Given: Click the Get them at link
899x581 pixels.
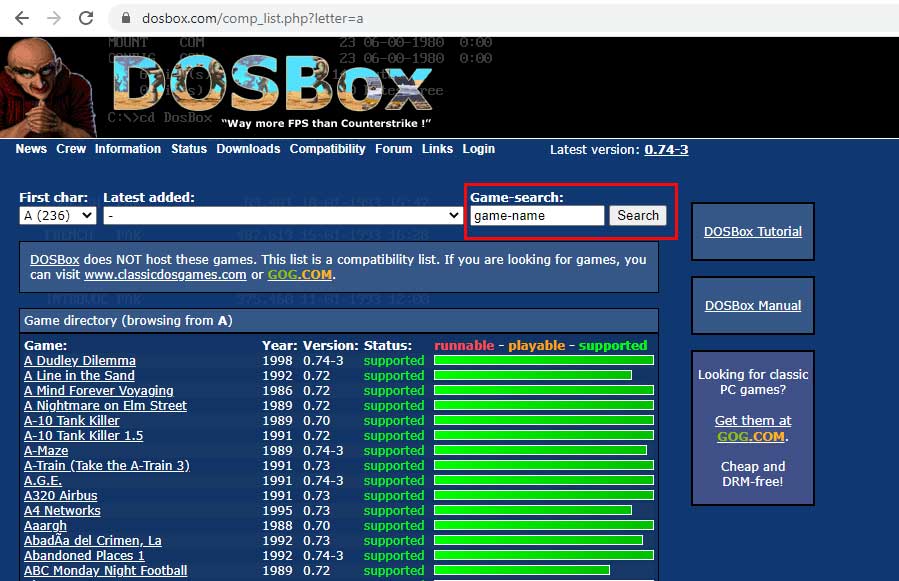Looking at the screenshot, I should pyautogui.click(x=753, y=420).
